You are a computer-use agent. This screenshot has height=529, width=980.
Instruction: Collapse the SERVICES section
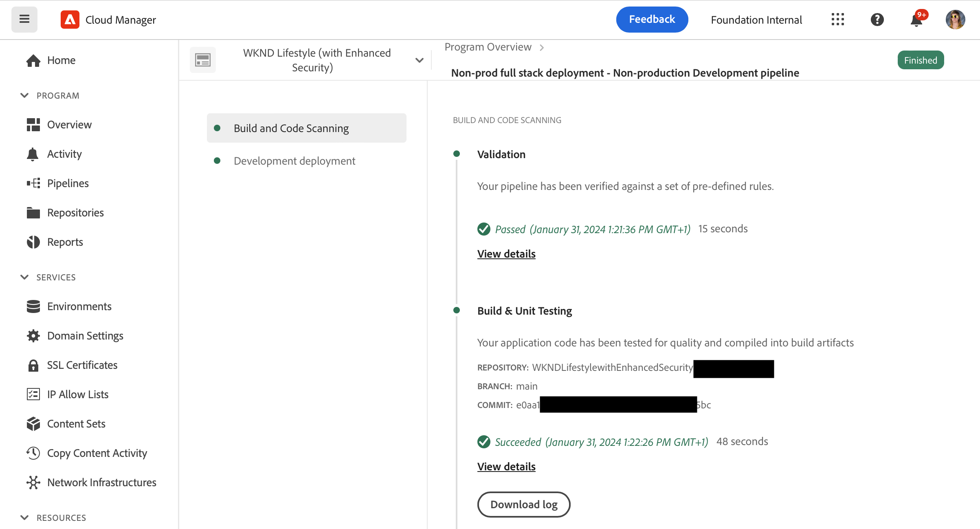coord(24,277)
